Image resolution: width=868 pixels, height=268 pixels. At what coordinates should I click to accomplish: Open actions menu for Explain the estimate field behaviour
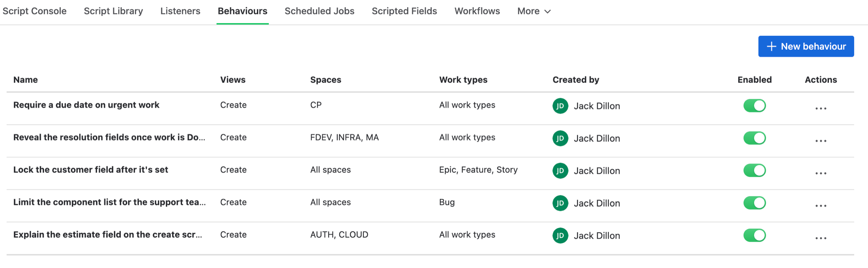pos(821,238)
